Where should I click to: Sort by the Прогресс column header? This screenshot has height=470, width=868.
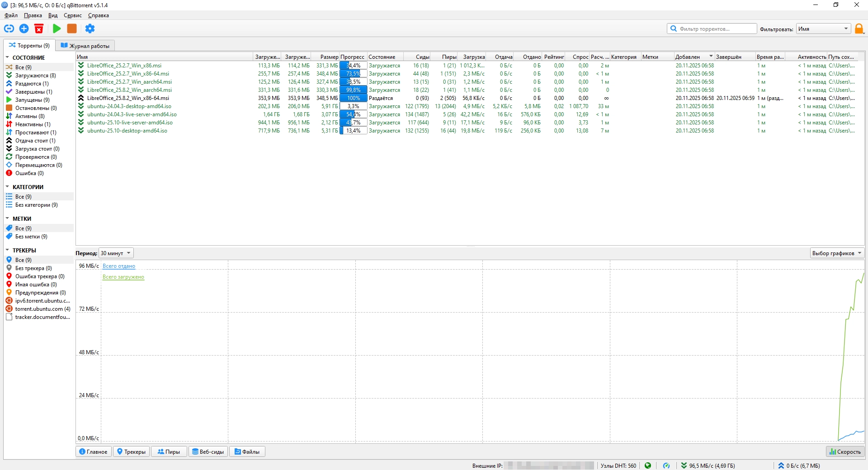pyautogui.click(x=353, y=57)
